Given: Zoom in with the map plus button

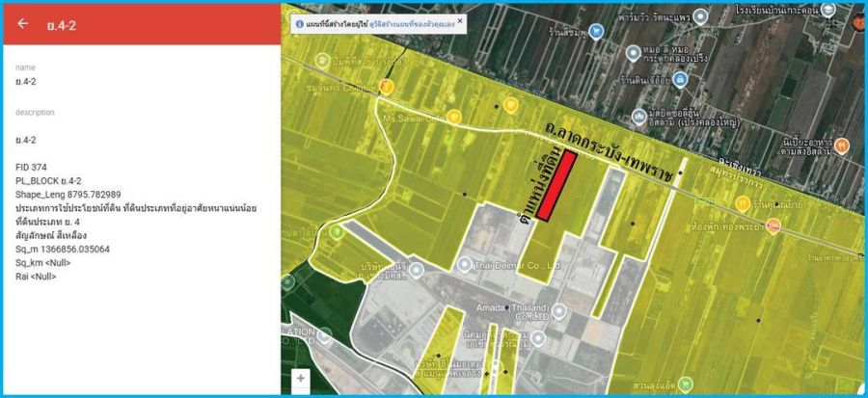Looking at the screenshot, I should click(x=301, y=379).
